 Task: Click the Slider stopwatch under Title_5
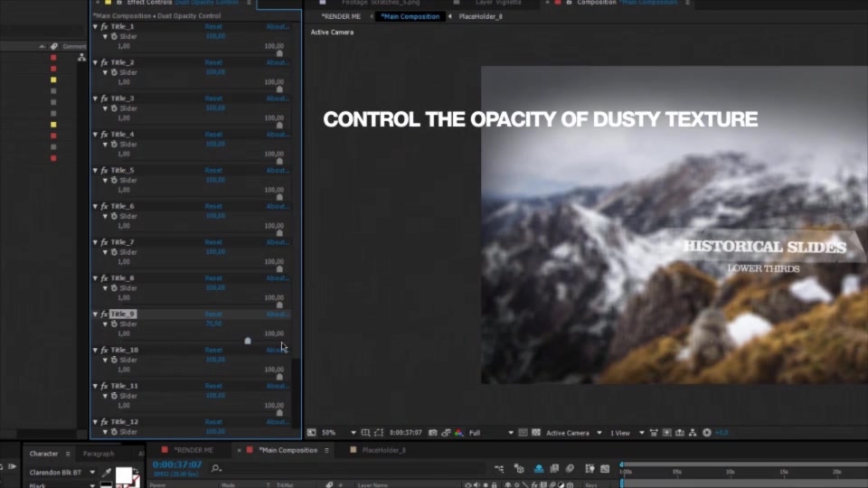click(x=114, y=181)
